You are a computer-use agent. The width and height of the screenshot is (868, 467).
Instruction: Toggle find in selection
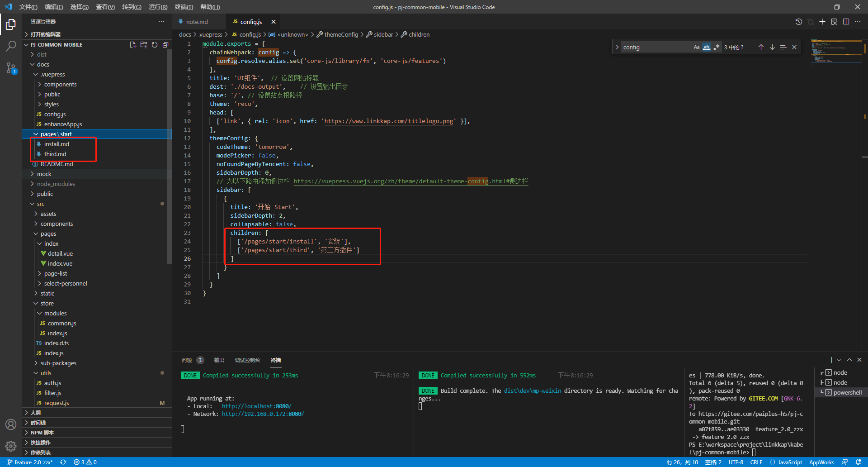783,47
